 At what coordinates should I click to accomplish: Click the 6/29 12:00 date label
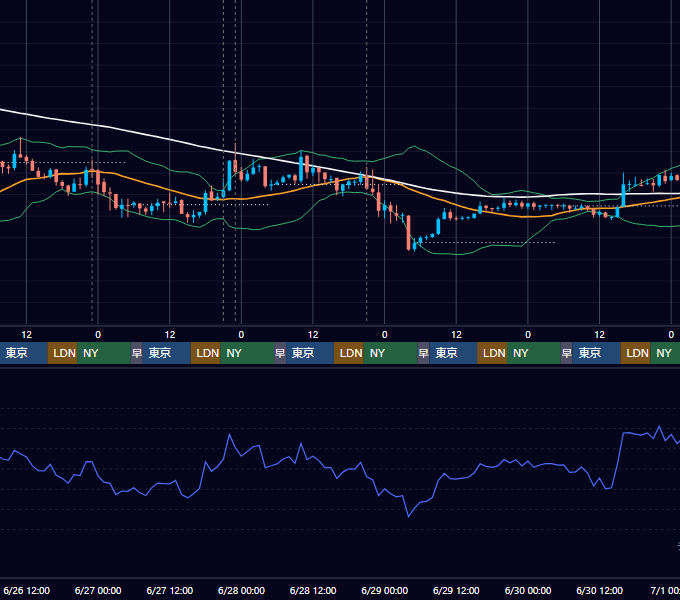(456, 590)
